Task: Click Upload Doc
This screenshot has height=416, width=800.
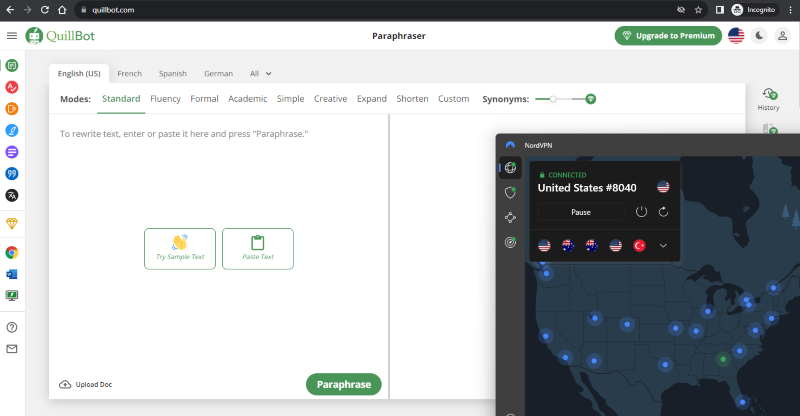Action: [86, 384]
